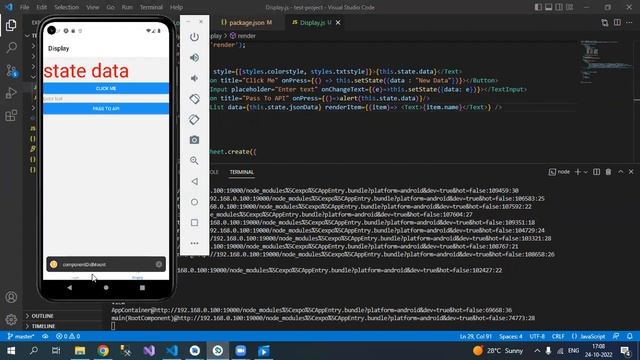The image size is (640, 360).
Task: Maximize terminal panel with up chevron
Action: (x=620, y=172)
